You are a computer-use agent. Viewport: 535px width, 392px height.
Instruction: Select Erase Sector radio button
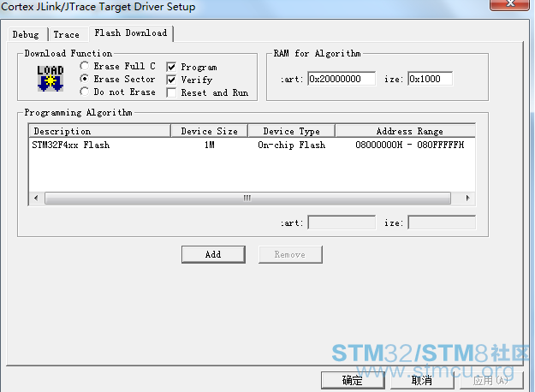coord(84,79)
